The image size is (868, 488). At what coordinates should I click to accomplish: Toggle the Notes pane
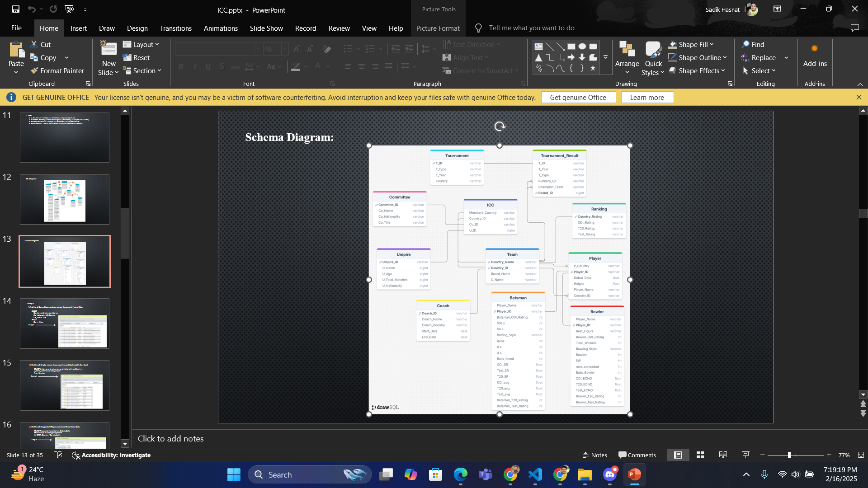point(594,455)
